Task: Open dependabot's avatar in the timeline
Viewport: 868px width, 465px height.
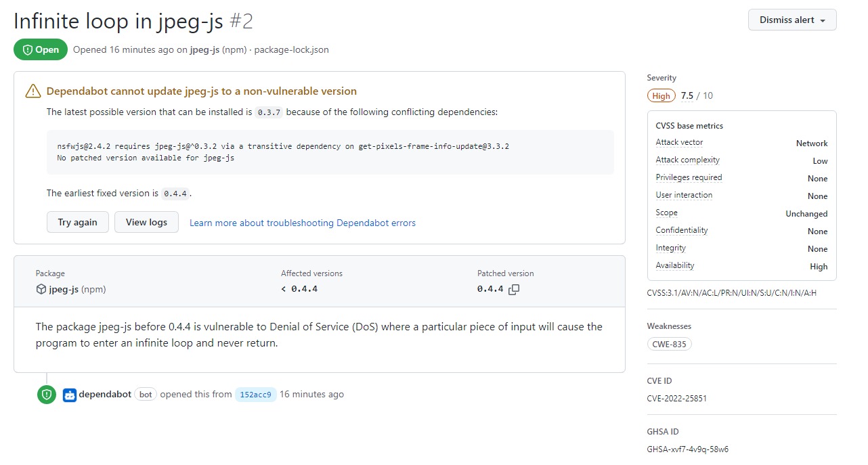Action: tap(68, 394)
